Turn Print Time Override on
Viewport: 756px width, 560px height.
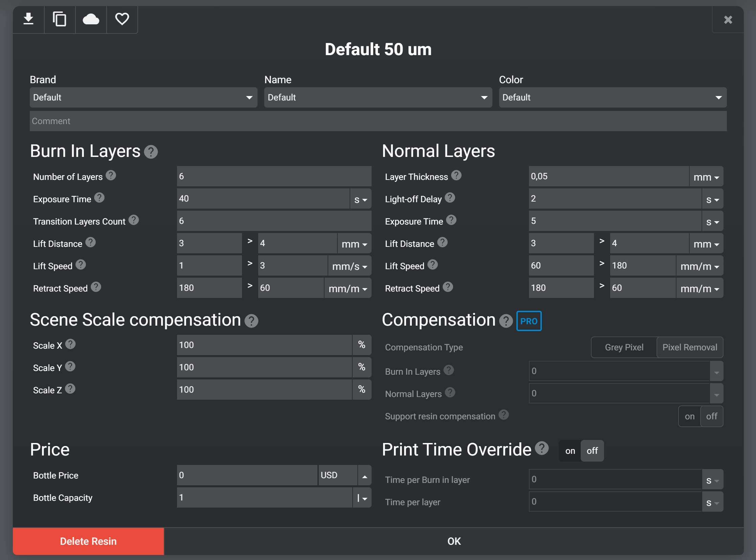pos(570,451)
